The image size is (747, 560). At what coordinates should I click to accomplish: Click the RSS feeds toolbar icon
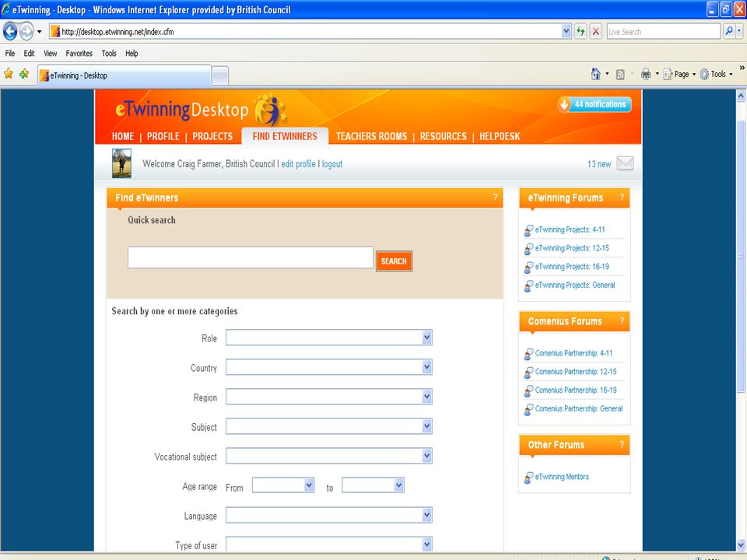(x=620, y=75)
